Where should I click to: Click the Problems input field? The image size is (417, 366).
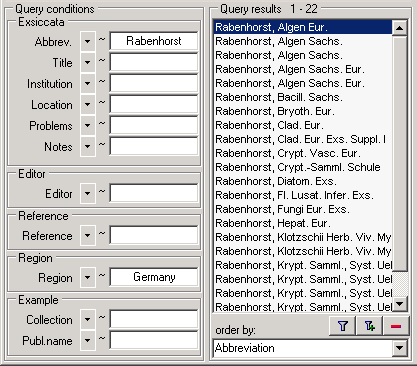coord(154,125)
